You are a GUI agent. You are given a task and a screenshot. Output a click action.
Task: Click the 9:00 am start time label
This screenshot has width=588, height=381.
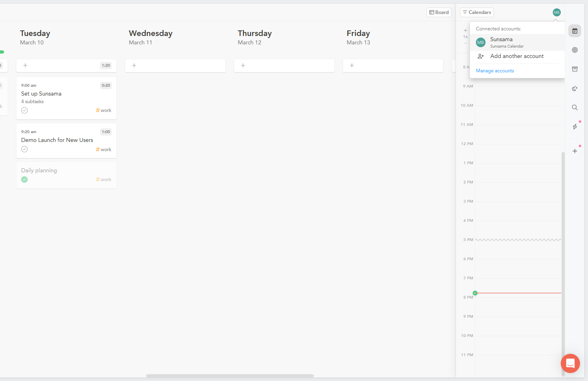29,86
